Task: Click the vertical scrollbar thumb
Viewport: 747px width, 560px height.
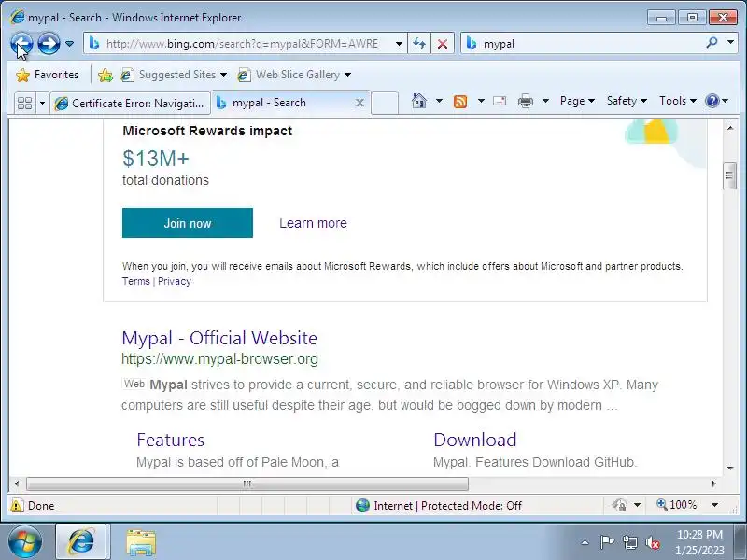Action: coord(730,175)
